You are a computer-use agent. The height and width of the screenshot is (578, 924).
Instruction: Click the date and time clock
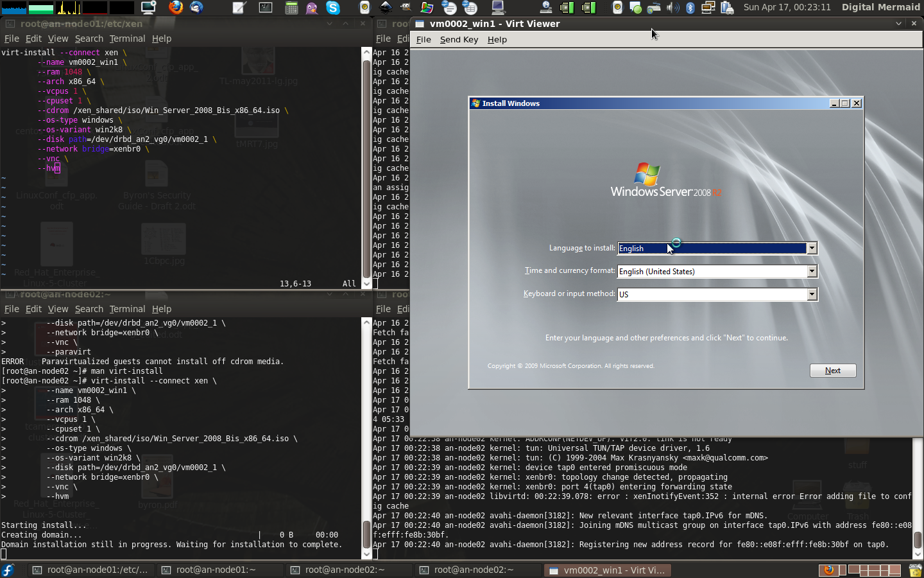787,7
